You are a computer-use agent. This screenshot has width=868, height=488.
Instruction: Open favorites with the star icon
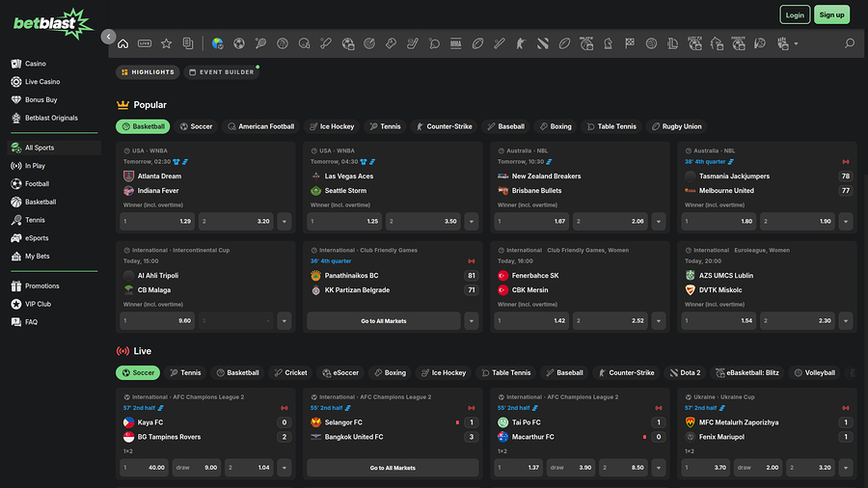pyautogui.click(x=166, y=43)
